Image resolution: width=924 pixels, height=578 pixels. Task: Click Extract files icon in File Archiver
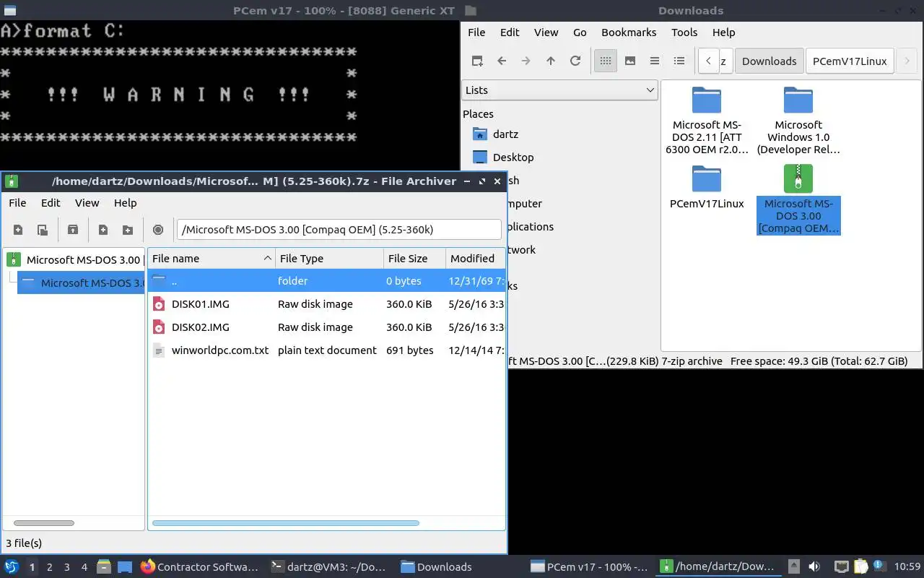pos(73,230)
